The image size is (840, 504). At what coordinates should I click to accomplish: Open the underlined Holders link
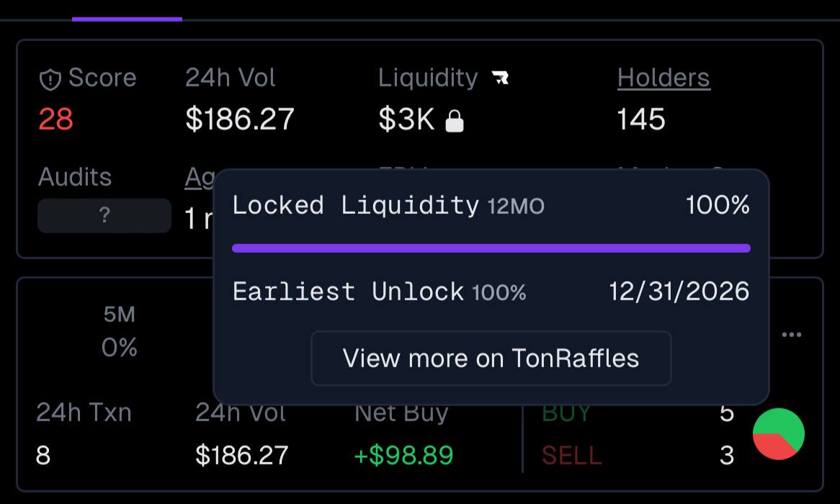663,78
